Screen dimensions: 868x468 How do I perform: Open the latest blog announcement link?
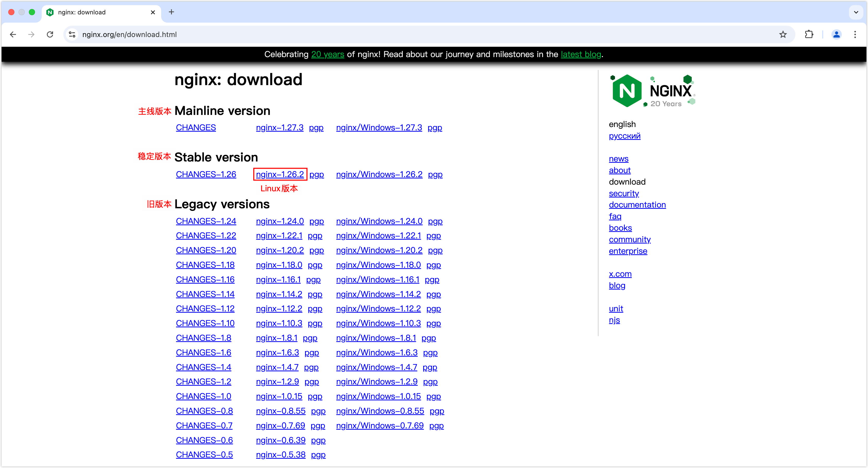tap(580, 54)
